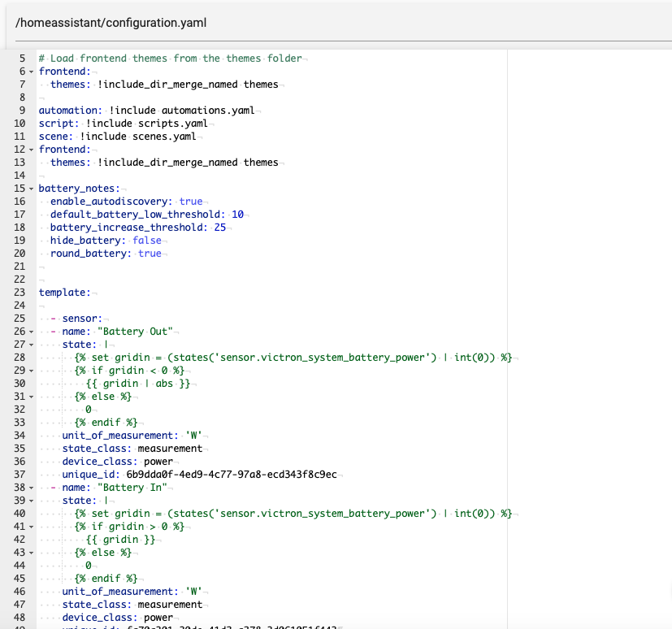The image size is (672, 629).
Task: Click 'automation: !include automations.yaml' line
Action: click(146, 111)
